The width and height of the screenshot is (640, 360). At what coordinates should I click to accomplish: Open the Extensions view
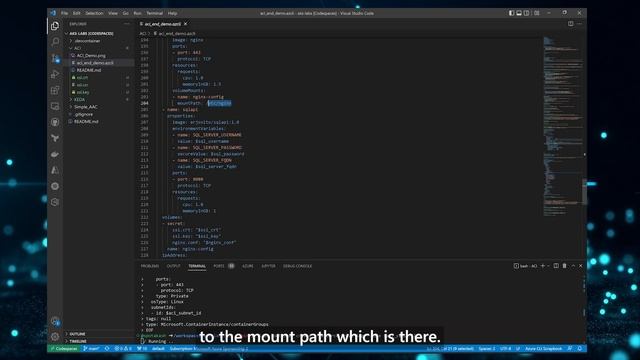(55, 90)
